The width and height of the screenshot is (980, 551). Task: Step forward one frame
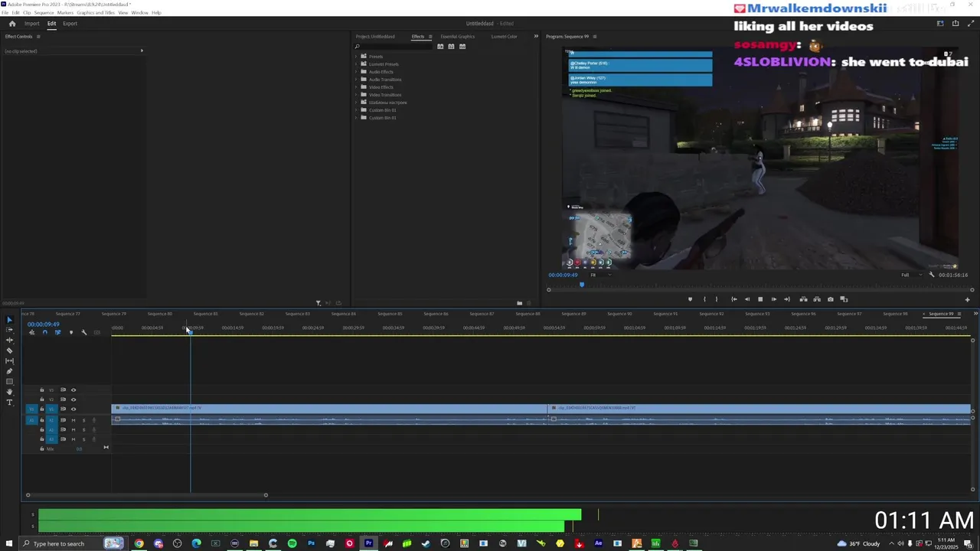773,299
